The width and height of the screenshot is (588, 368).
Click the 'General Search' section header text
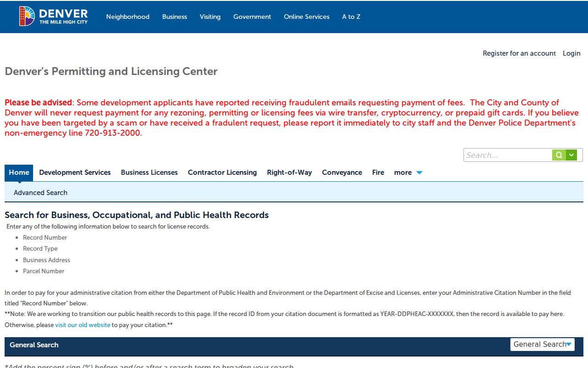(34, 345)
